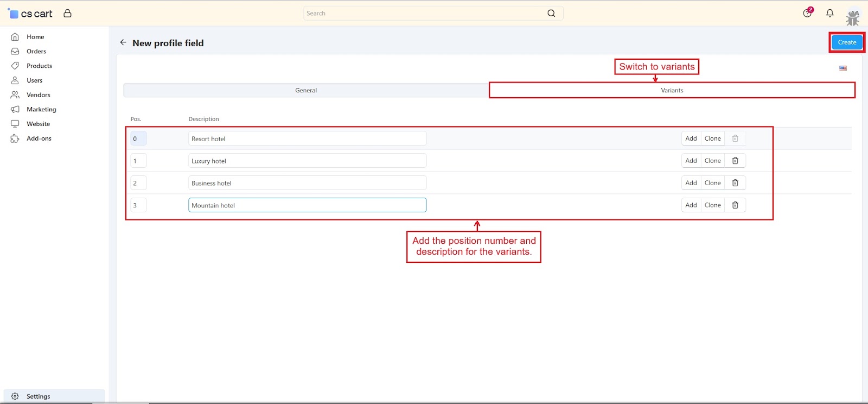868x404 pixels.
Task: Delete the Business hotel variant
Action: (x=735, y=183)
